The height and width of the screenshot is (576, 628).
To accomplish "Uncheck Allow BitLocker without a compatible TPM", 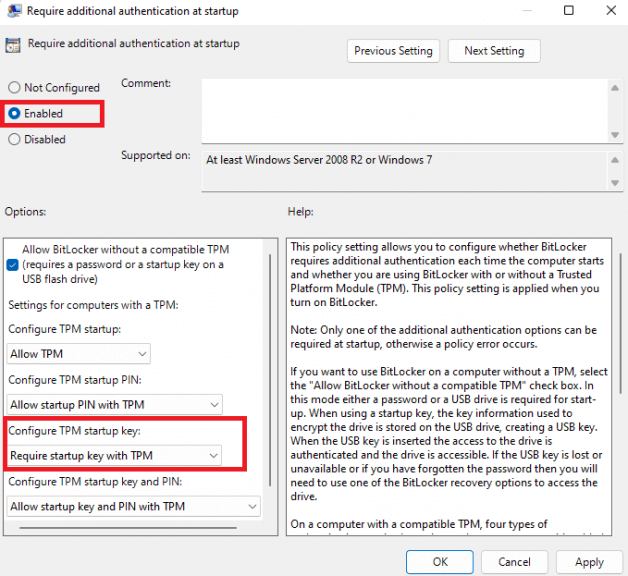I will tap(12, 265).
